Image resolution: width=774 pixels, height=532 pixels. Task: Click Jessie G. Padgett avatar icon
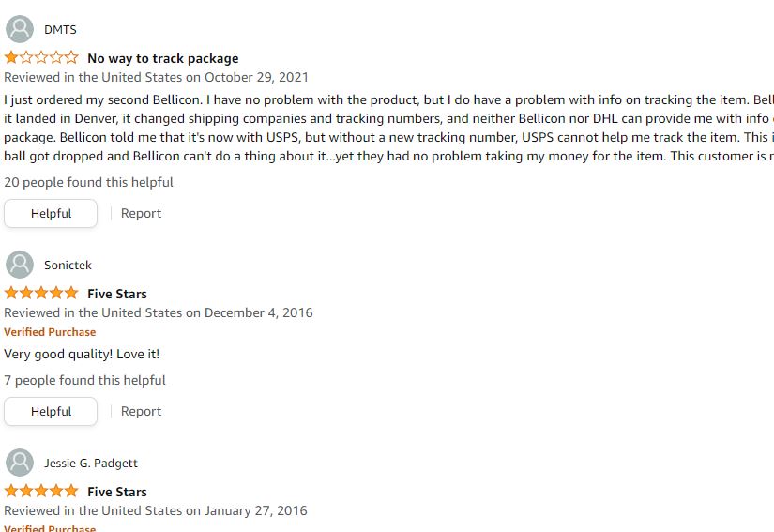pyautogui.click(x=19, y=463)
